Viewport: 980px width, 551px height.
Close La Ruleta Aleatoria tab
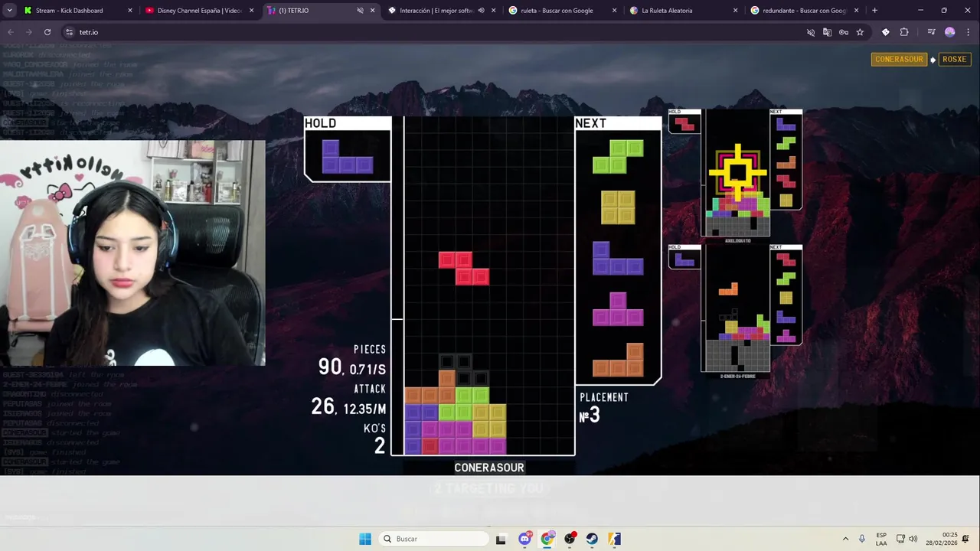click(735, 11)
